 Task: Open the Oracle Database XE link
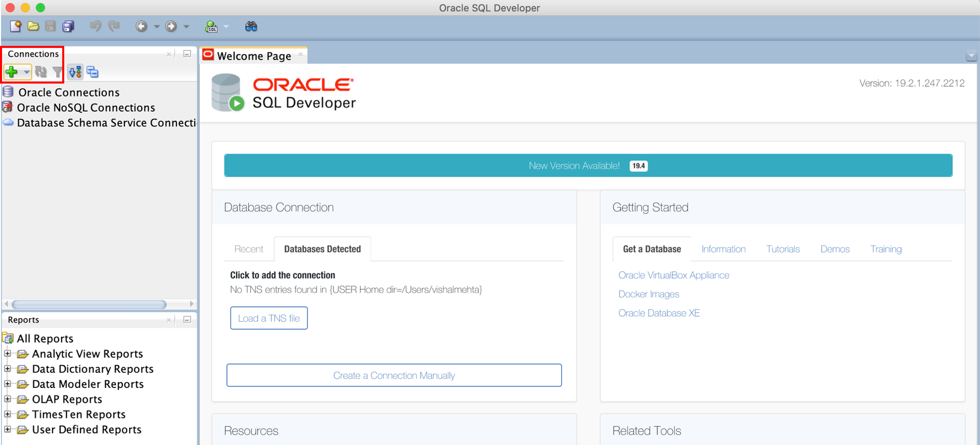point(659,313)
